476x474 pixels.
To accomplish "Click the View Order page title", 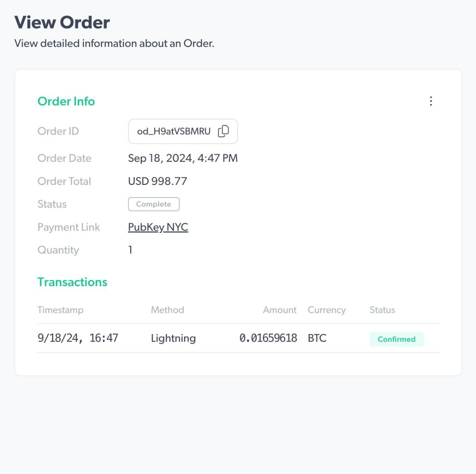I will (62, 22).
